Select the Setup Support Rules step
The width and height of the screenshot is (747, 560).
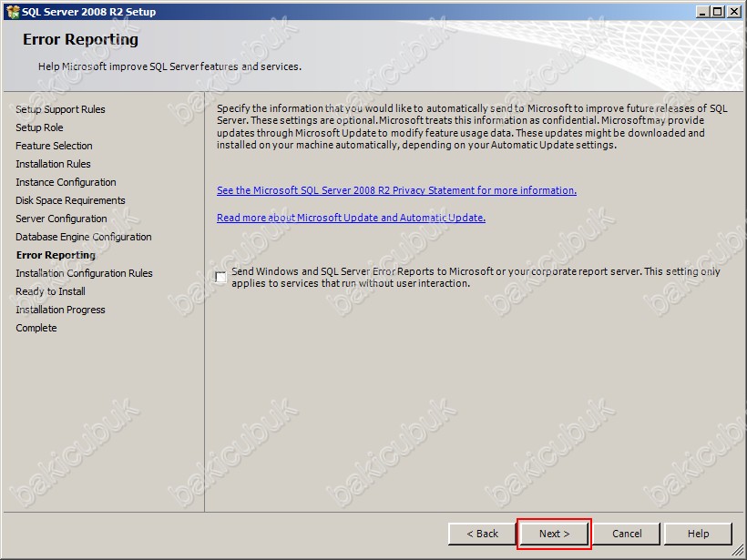(x=60, y=109)
